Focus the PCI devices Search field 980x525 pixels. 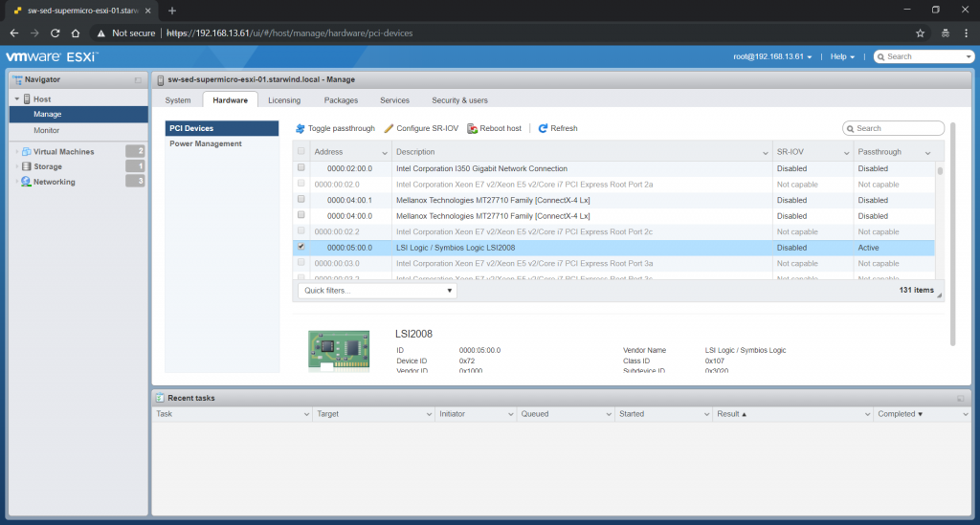tap(893, 128)
